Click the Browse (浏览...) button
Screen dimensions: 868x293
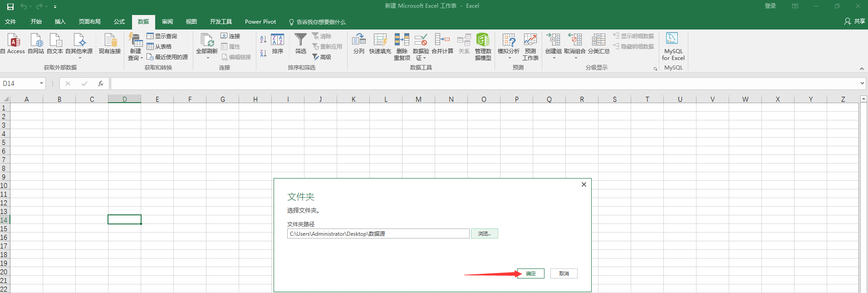pos(485,233)
